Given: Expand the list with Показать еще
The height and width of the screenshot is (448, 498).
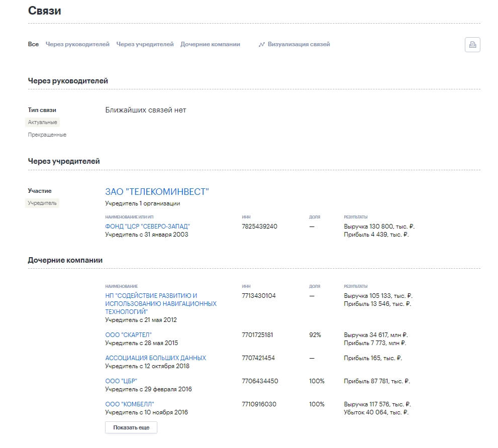Looking at the screenshot, I should (x=131, y=427).
